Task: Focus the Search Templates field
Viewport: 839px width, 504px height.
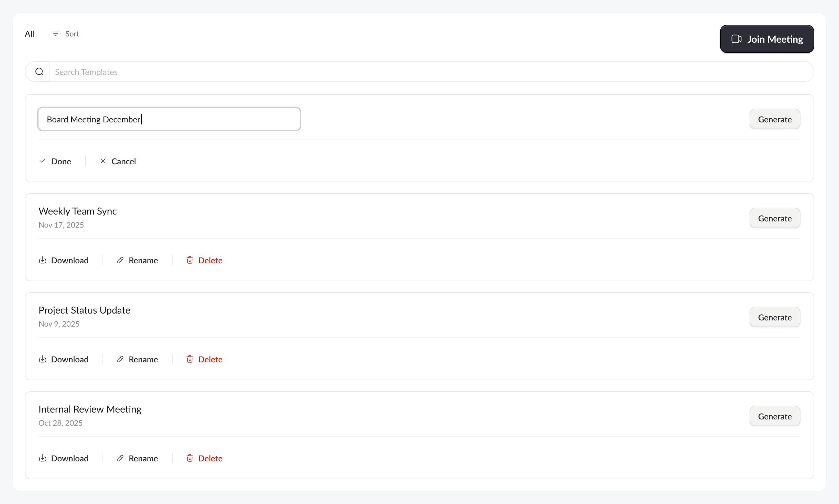Action: (430, 72)
